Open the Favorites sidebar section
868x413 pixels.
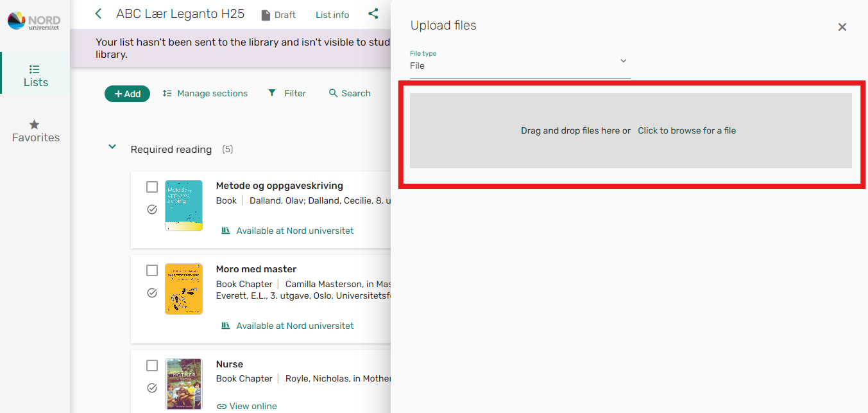tap(35, 130)
